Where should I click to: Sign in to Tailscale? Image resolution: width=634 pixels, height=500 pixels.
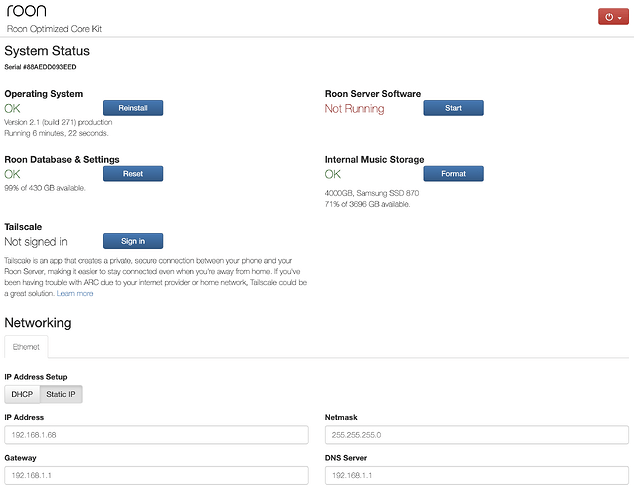coord(133,241)
